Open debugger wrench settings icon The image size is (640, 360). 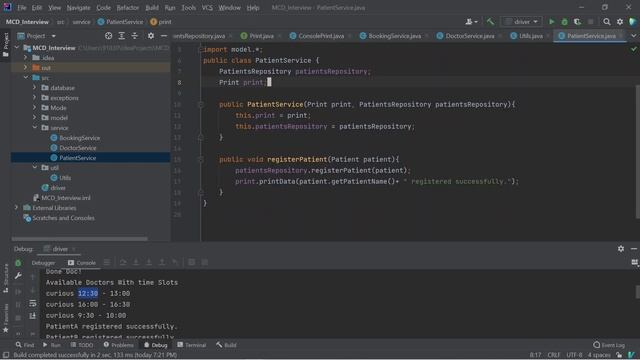point(18,276)
